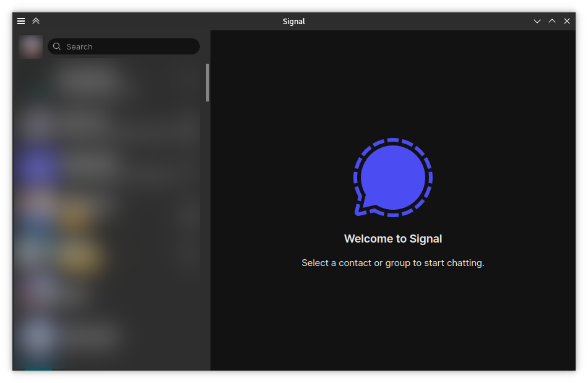Click the blue Signal logo
Screen dimensions: 588x383
tap(393, 177)
